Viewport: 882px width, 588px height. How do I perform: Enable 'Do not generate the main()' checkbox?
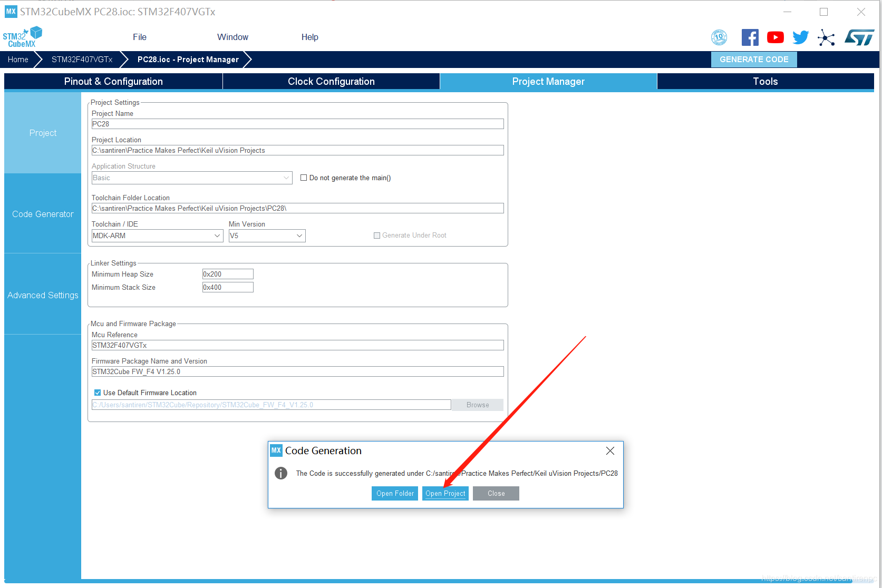pos(304,178)
